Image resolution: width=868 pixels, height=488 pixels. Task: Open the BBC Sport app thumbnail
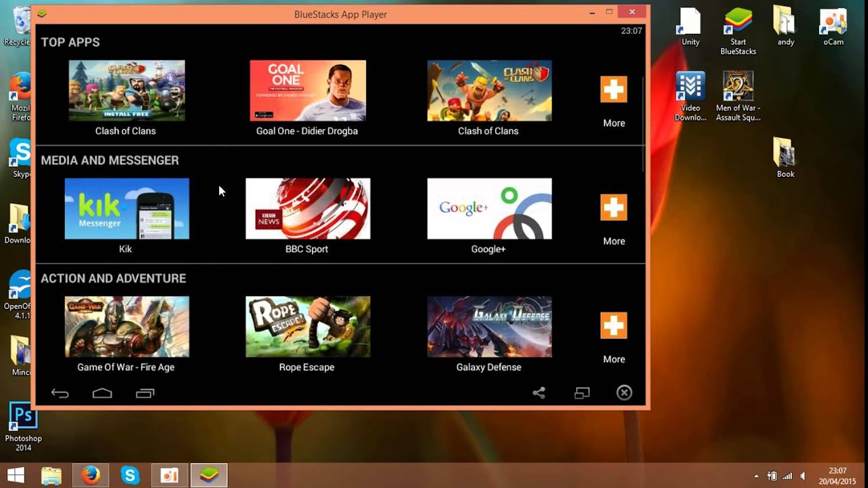coord(308,209)
